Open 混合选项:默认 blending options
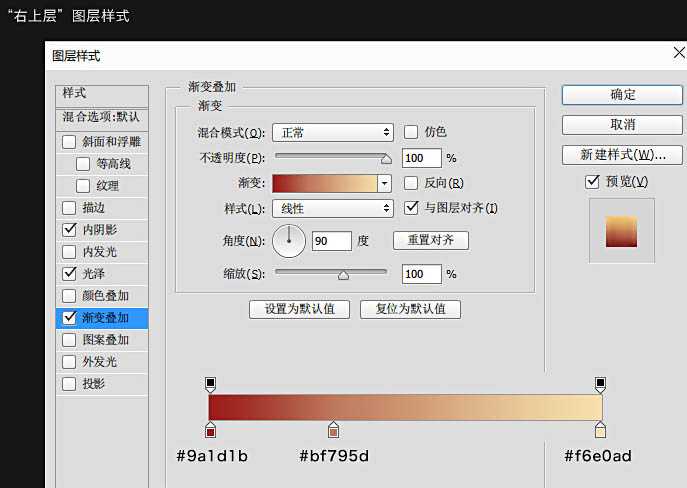This screenshot has height=488, width=687. click(101, 117)
